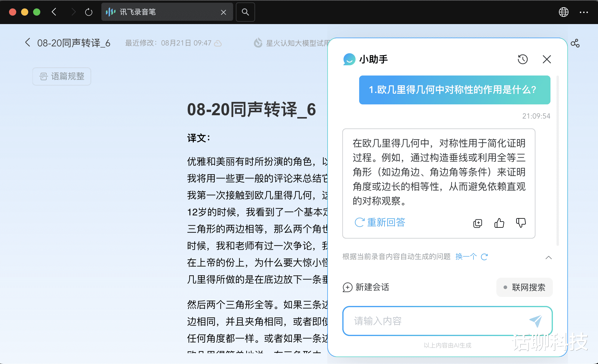Close the 讯飞录音笔 tab
Viewport: 598px width, 364px height.
click(223, 12)
